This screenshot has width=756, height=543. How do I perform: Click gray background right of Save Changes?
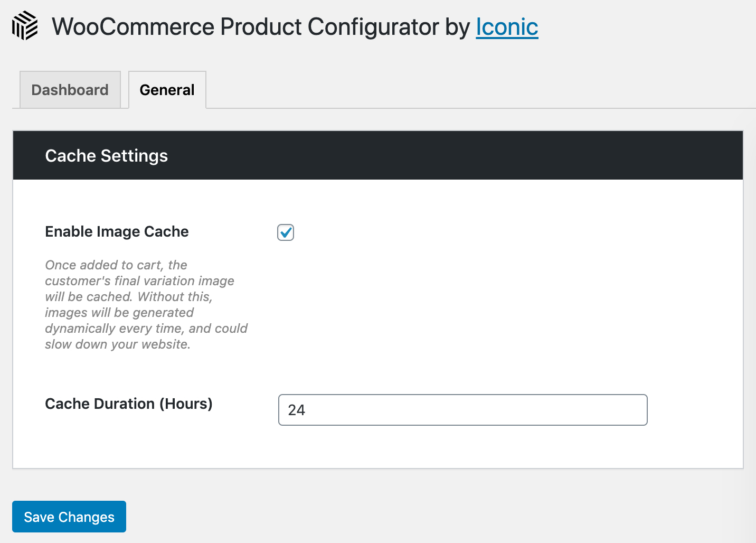[422, 517]
